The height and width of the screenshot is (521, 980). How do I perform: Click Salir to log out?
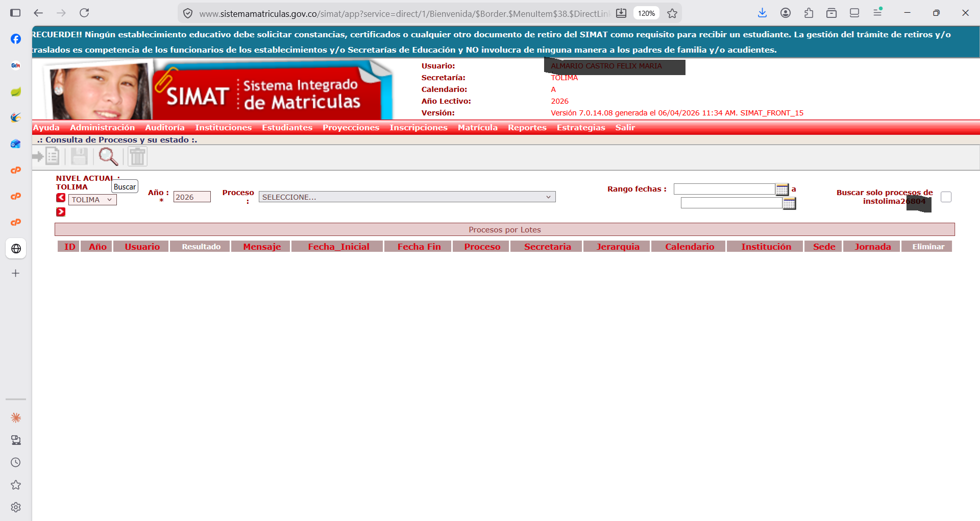[625, 128]
